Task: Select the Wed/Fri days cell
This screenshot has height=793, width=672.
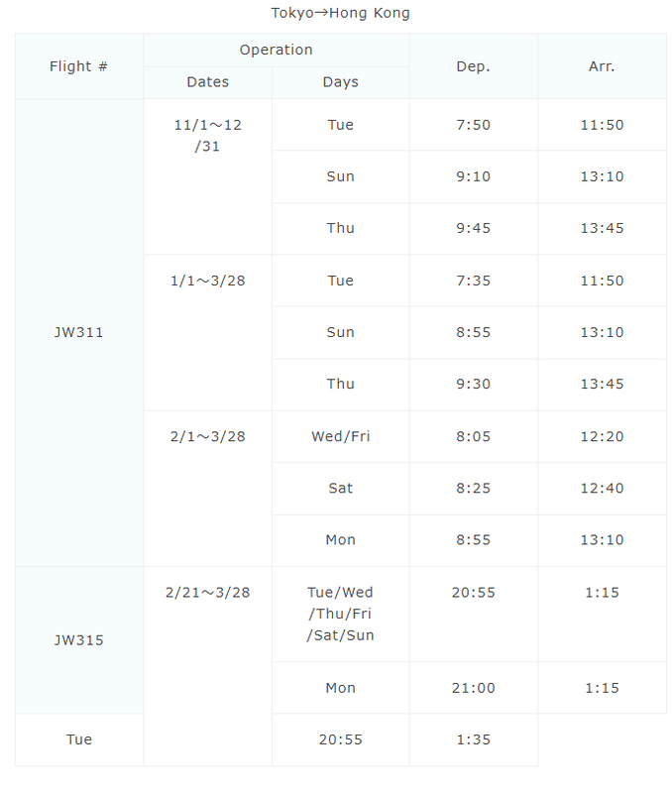Action: pos(340,436)
